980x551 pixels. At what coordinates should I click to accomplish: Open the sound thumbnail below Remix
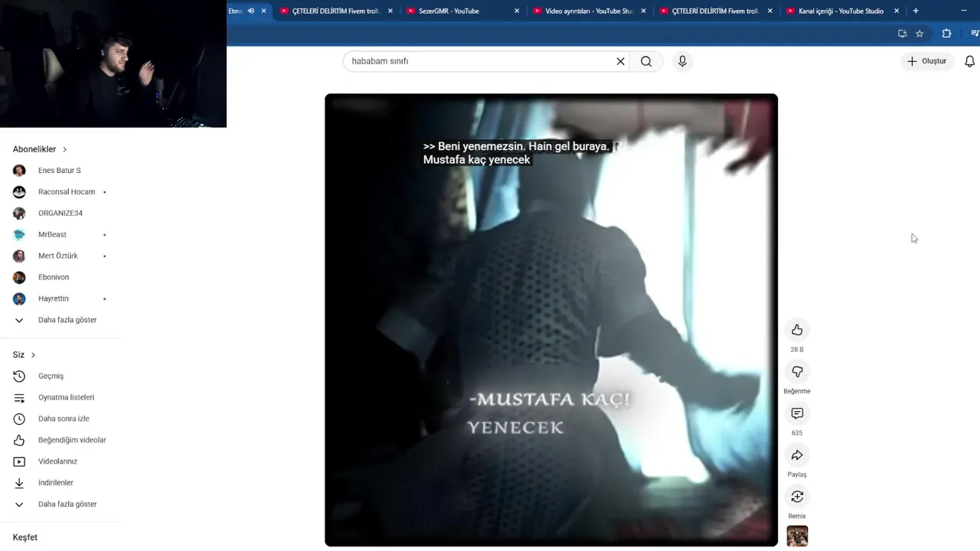click(x=797, y=536)
